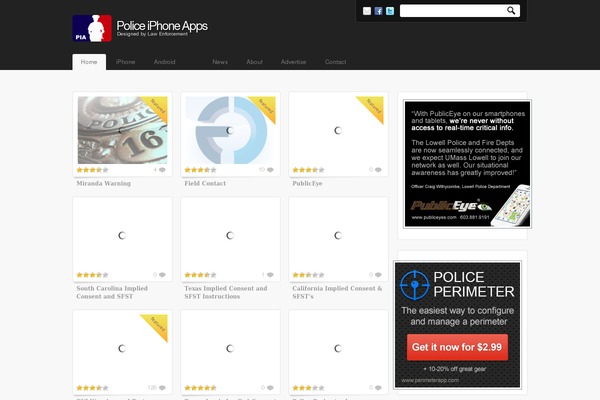Screen dimensions: 600x400
Task: Click South Carolina Implied Consent star rating
Action: click(x=92, y=275)
